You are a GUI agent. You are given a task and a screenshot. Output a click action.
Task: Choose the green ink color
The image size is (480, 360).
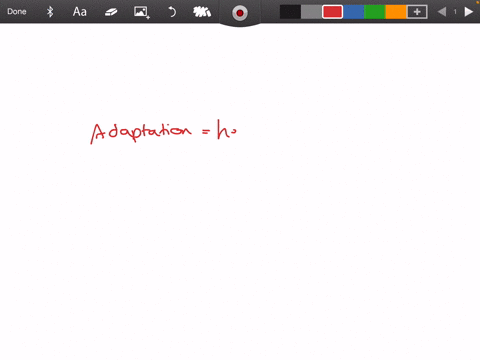pyautogui.click(x=375, y=12)
